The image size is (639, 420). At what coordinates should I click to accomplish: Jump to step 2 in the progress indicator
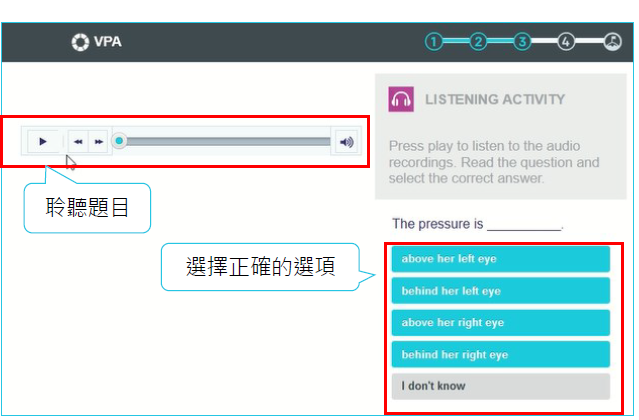[x=478, y=42]
